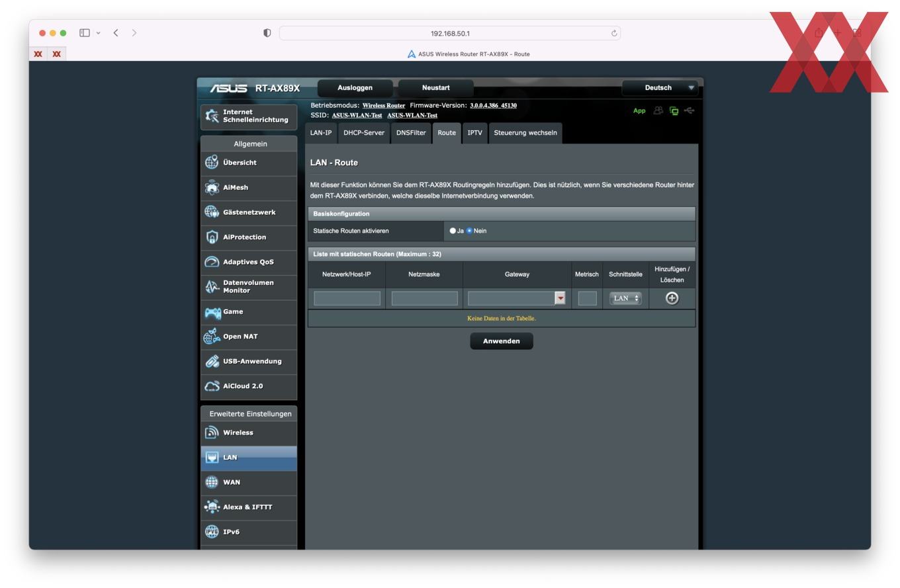Click the Neustart button

[436, 88]
